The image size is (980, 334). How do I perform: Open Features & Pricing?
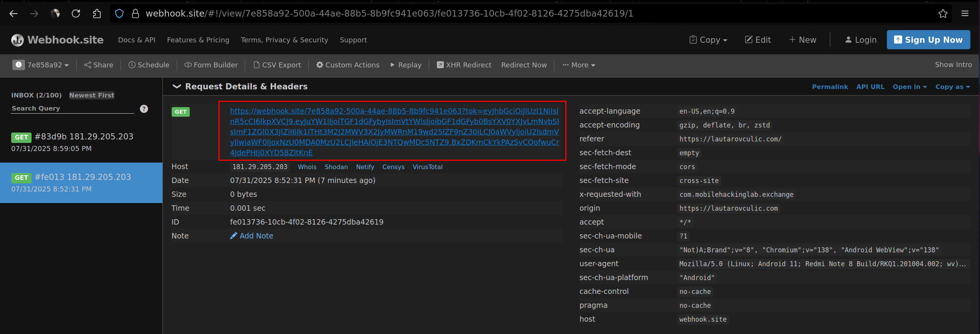click(x=198, y=40)
